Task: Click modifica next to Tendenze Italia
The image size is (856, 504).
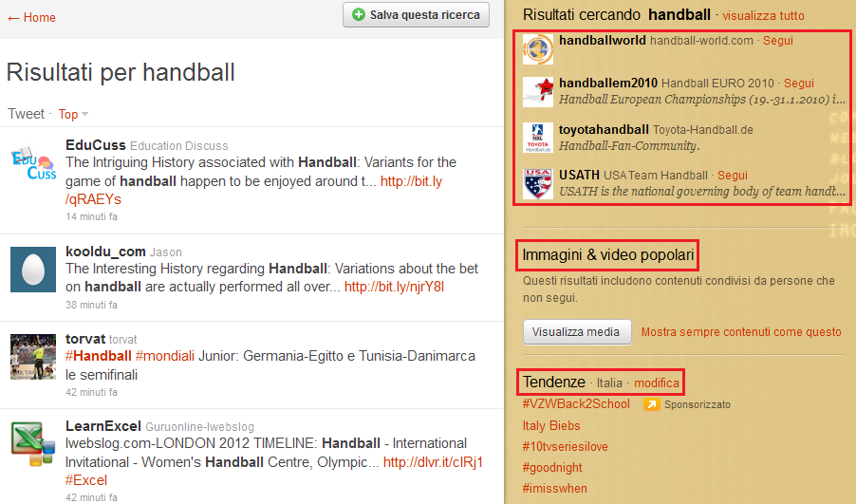Action: click(x=657, y=383)
